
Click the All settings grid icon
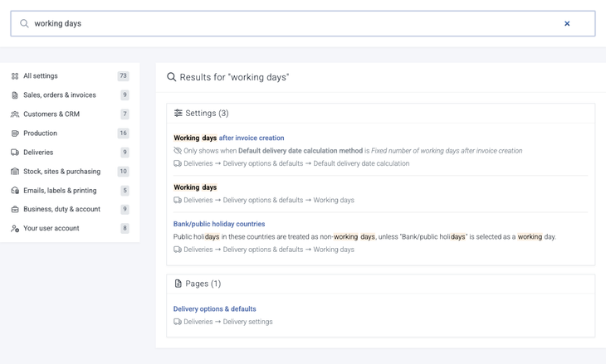point(15,76)
